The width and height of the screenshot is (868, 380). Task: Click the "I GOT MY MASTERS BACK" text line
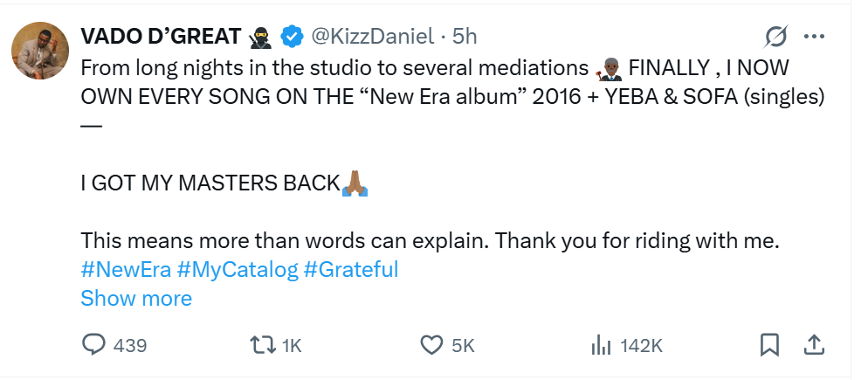pos(210,183)
